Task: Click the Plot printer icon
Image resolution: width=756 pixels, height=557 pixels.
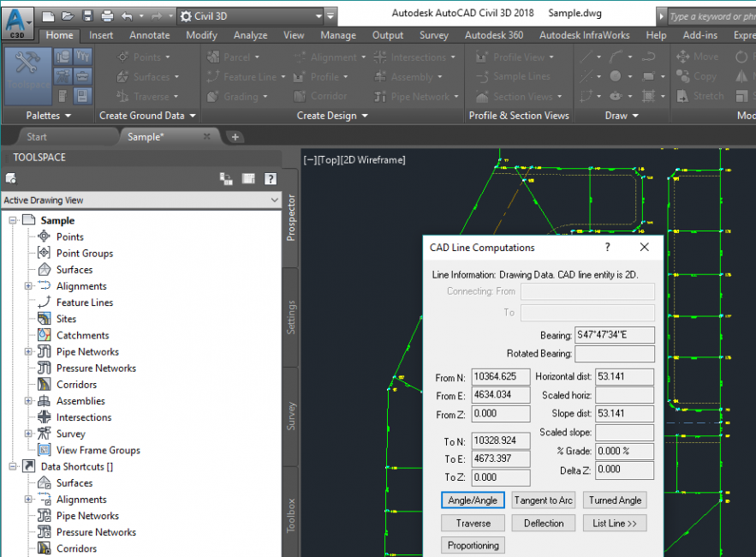Action: click(x=106, y=16)
